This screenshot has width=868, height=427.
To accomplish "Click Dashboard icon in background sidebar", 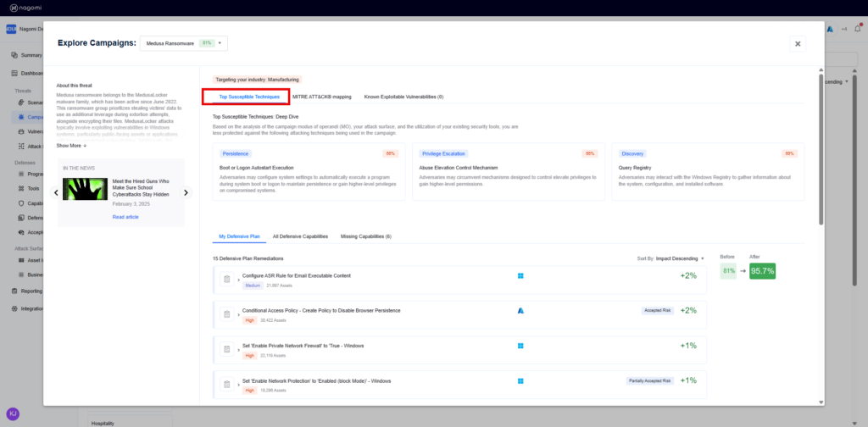I will pos(14,74).
